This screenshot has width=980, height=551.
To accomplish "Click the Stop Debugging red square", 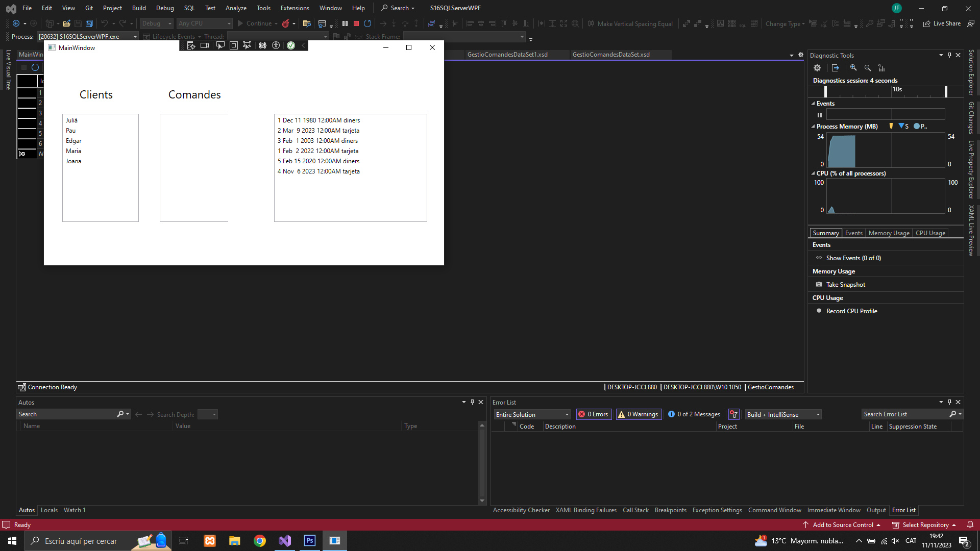I will (x=356, y=23).
